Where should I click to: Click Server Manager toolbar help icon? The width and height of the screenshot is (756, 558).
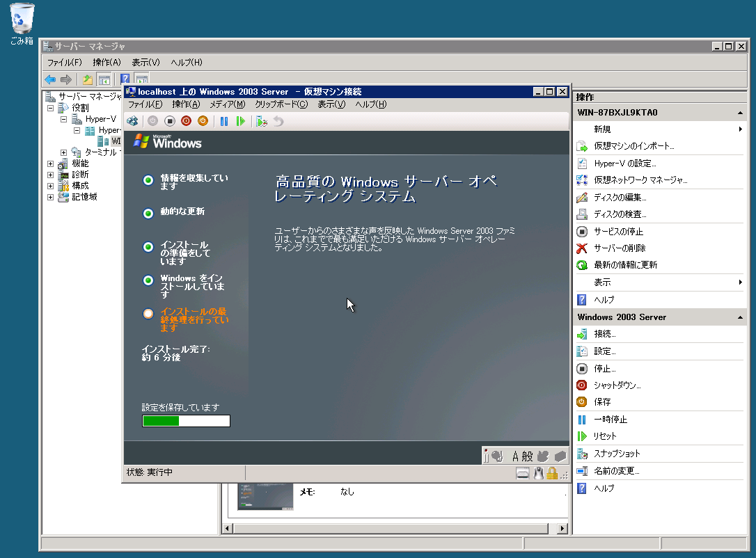[x=125, y=79]
